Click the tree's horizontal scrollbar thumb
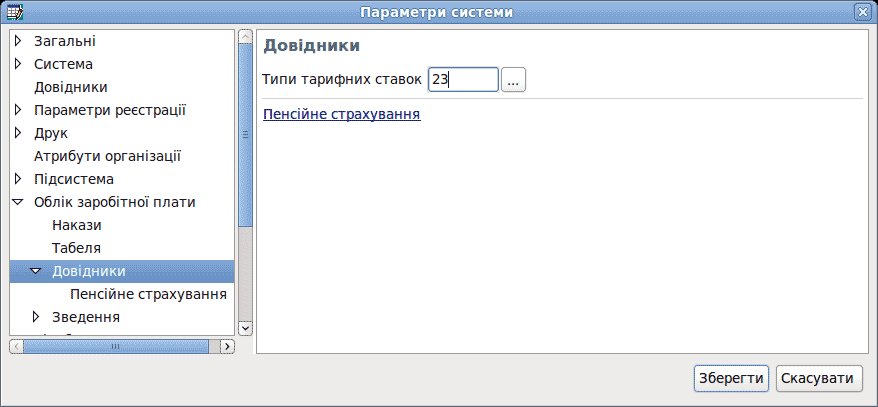Image resolution: width=878 pixels, height=407 pixels. point(115,347)
